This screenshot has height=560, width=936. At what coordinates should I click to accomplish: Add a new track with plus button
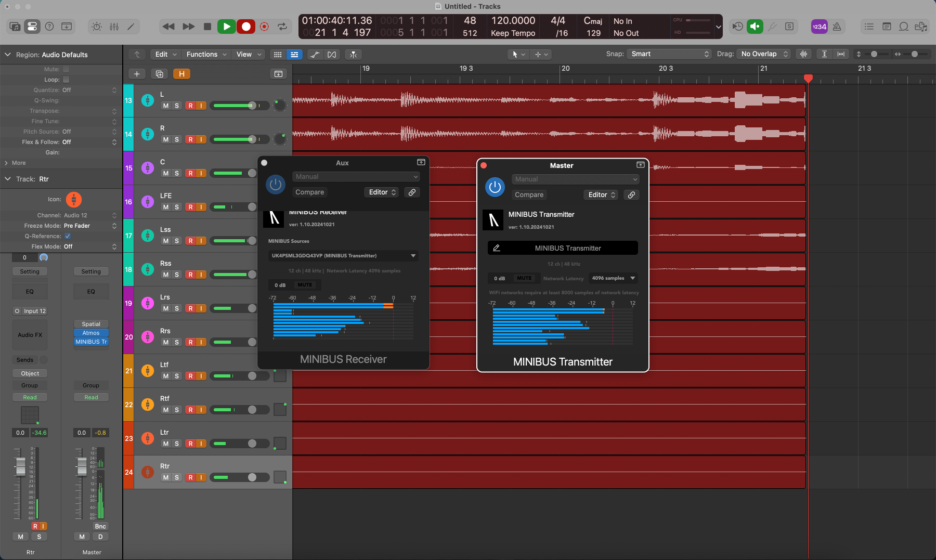(137, 74)
